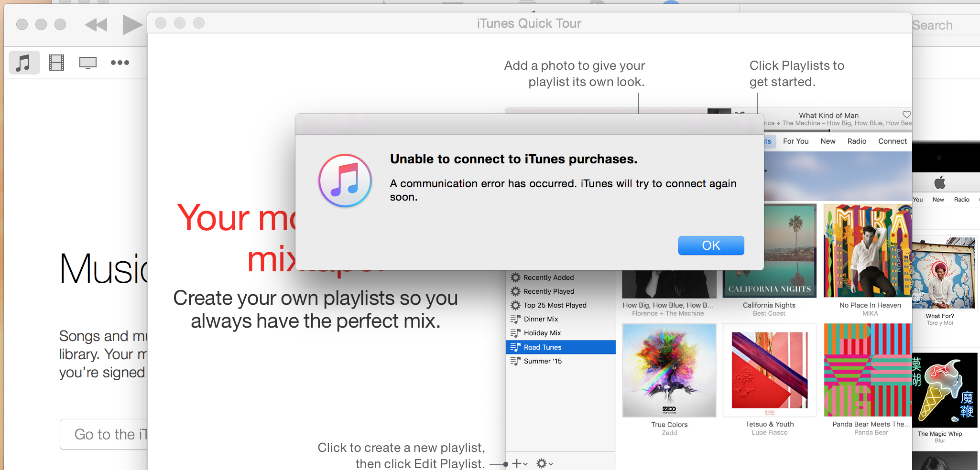Open the Connect tab
Image resolution: width=980 pixels, height=470 pixels.
point(893,141)
